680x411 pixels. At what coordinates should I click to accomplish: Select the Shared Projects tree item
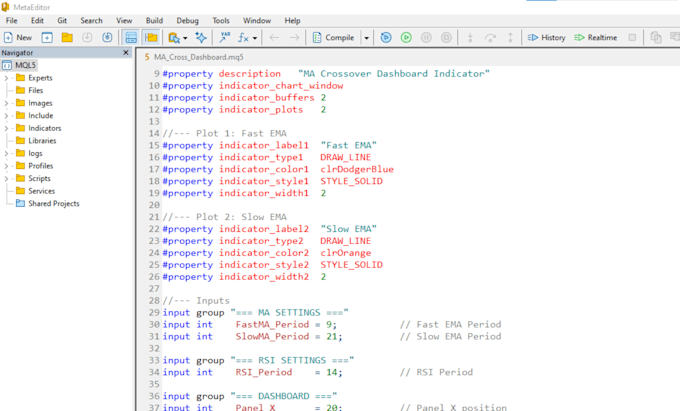coord(48,203)
